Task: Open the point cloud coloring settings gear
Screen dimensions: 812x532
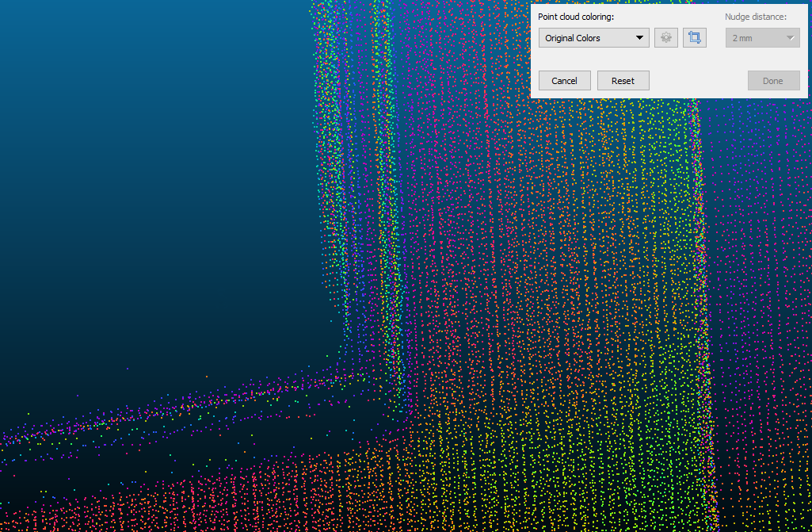Action: (665, 38)
